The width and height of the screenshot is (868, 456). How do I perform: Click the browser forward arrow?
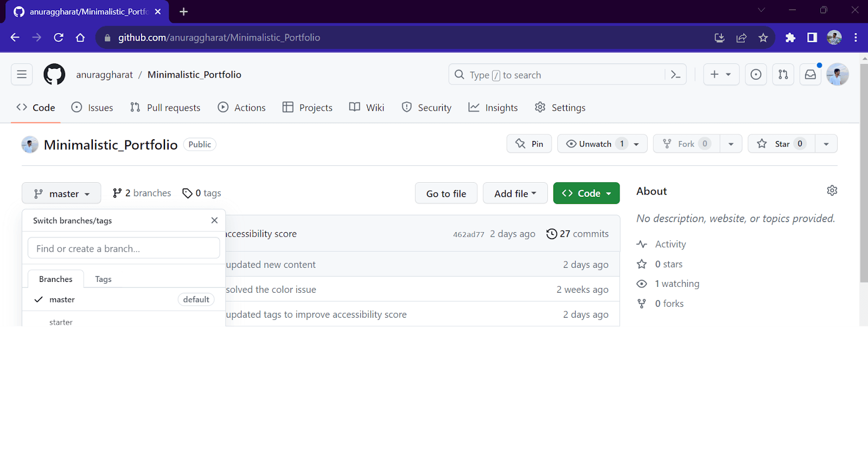coord(37,37)
